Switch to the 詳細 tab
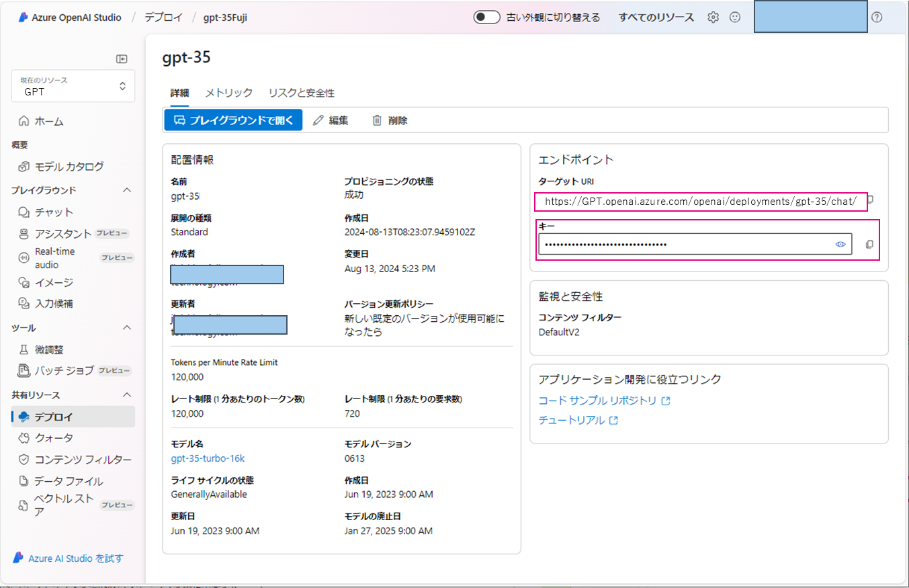 click(x=179, y=93)
